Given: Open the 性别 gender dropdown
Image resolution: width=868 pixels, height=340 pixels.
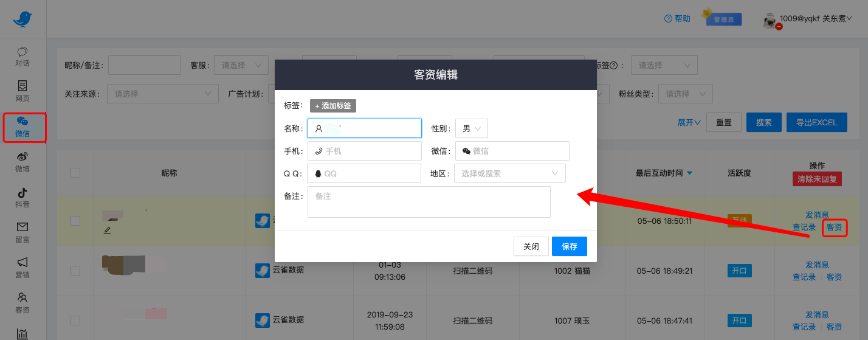Looking at the screenshot, I should click(471, 128).
